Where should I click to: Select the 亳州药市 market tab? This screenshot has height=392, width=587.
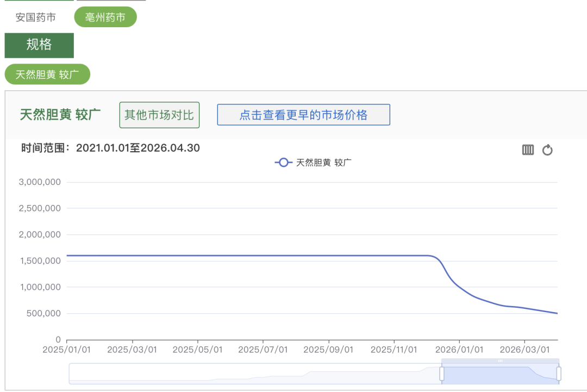tap(105, 17)
